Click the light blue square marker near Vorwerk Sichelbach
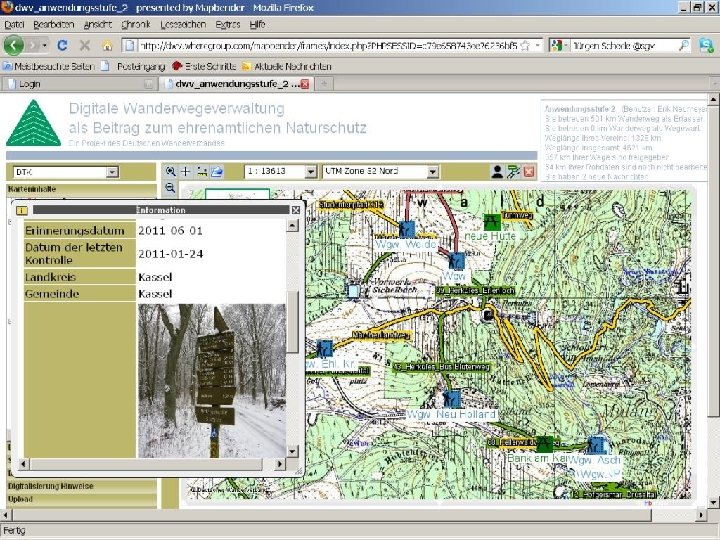This screenshot has width=720, height=540. [x=354, y=291]
